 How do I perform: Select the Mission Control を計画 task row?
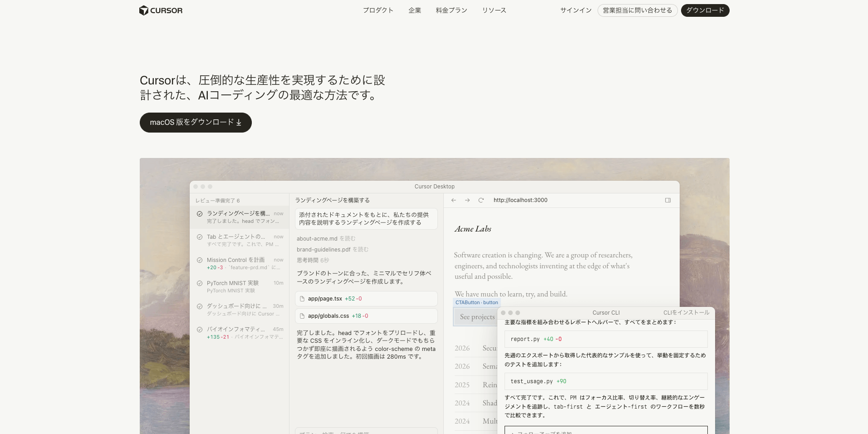pos(240,263)
